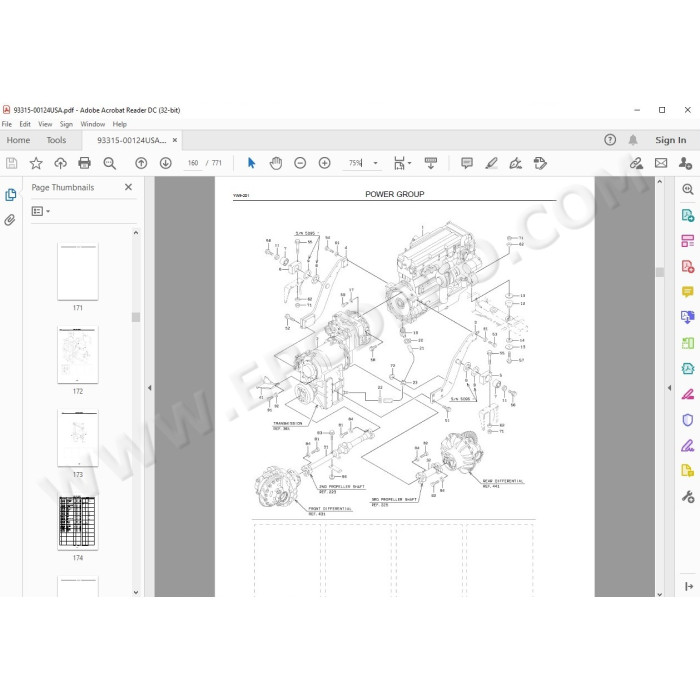Image resolution: width=700 pixels, height=700 pixels.
Task: Click the cloud upload icon
Action: pos(60,163)
